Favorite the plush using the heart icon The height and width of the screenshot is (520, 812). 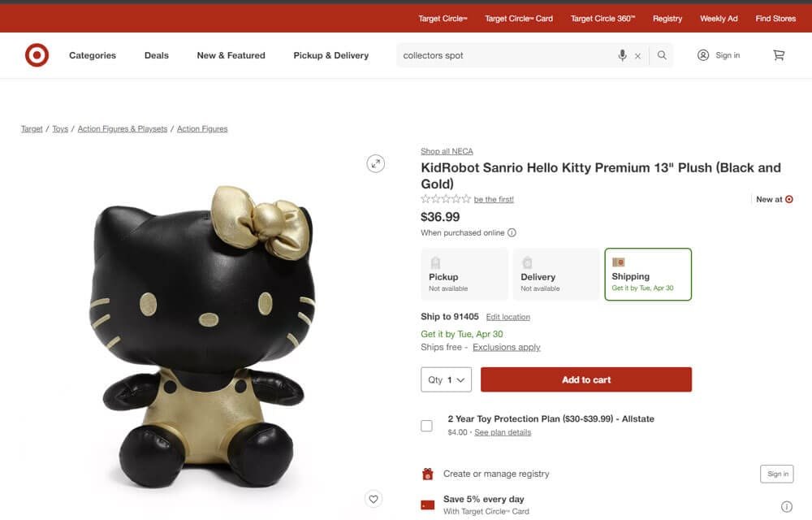(x=374, y=499)
